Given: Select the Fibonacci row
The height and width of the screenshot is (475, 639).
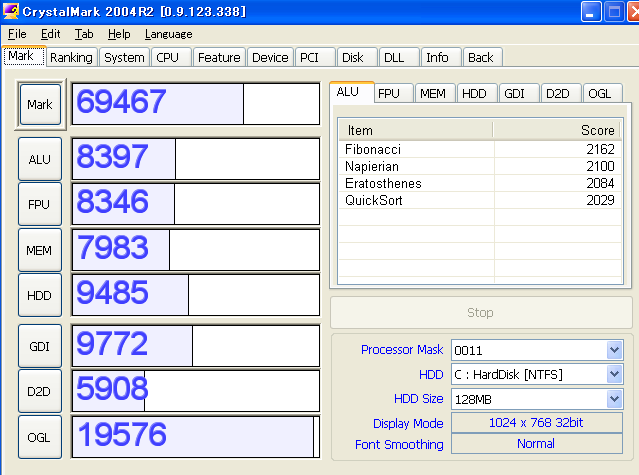Looking at the screenshot, I should (x=480, y=149).
